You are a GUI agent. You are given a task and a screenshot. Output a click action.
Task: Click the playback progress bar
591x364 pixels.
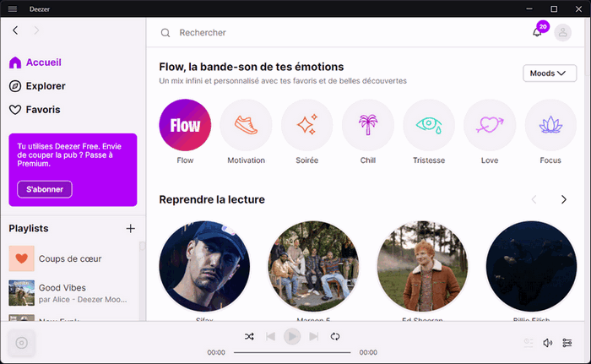click(292, 353)
